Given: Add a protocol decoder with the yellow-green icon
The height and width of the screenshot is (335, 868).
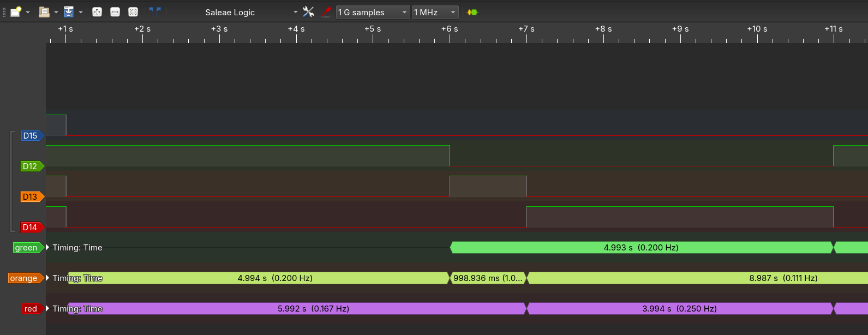Looking at the screenshot, I should [472, 12].
